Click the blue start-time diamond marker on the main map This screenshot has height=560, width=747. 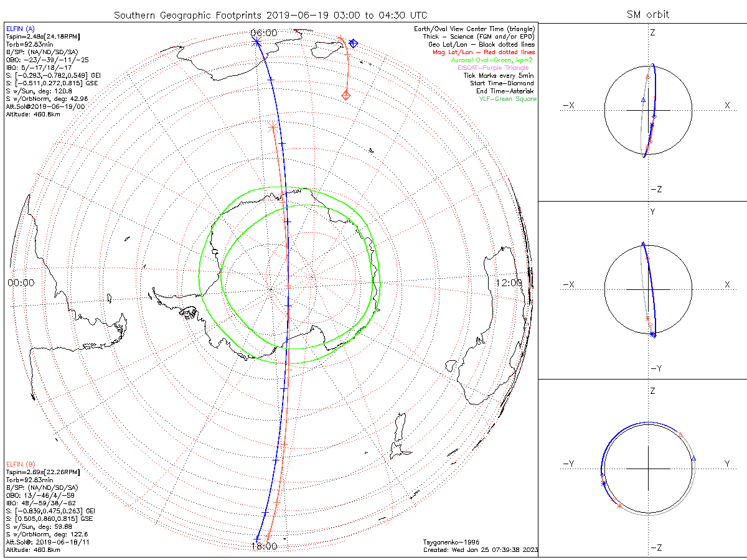pos(353,43)
